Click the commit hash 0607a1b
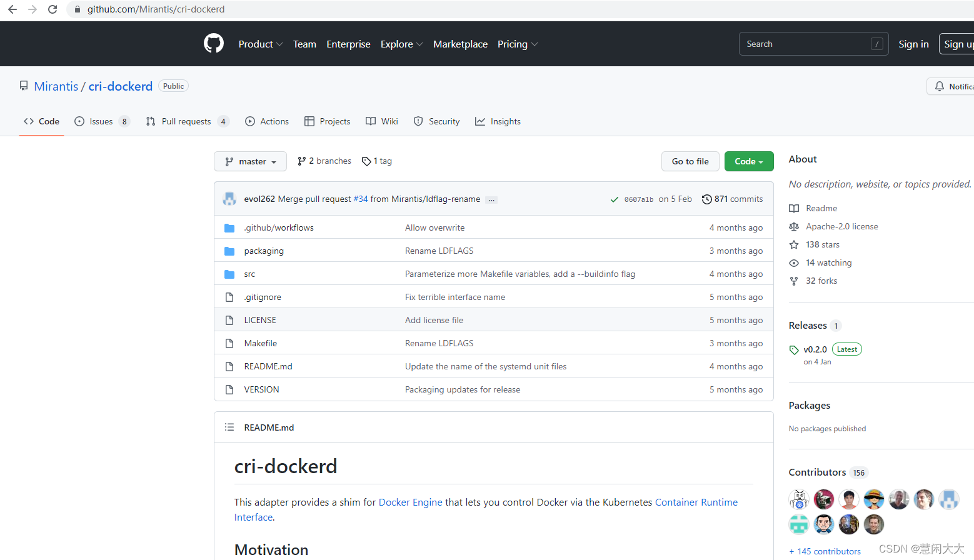This screenshot has width=974, height=560. [x=639, y=199]
